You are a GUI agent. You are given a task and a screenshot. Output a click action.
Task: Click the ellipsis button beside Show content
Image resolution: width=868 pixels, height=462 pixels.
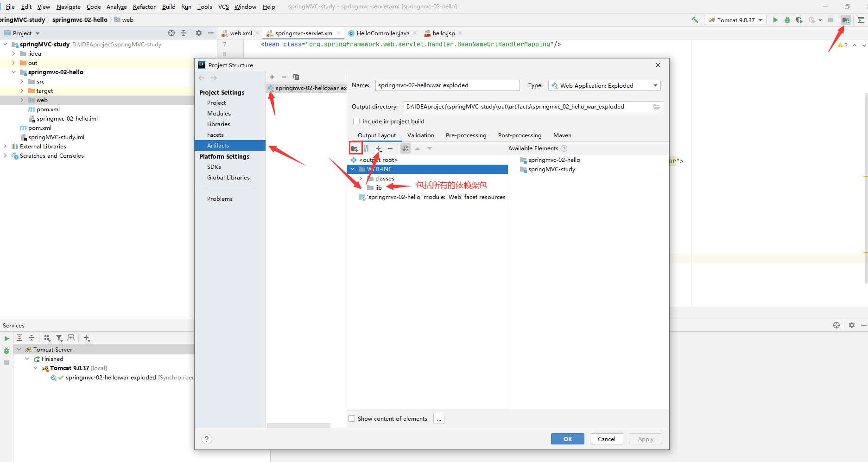pyautogui.click(x=439, y=418)
